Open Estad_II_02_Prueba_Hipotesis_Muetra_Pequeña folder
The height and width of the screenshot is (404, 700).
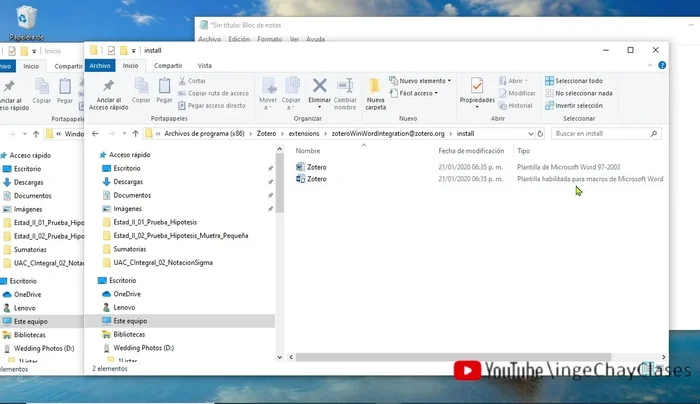(180, 235)
